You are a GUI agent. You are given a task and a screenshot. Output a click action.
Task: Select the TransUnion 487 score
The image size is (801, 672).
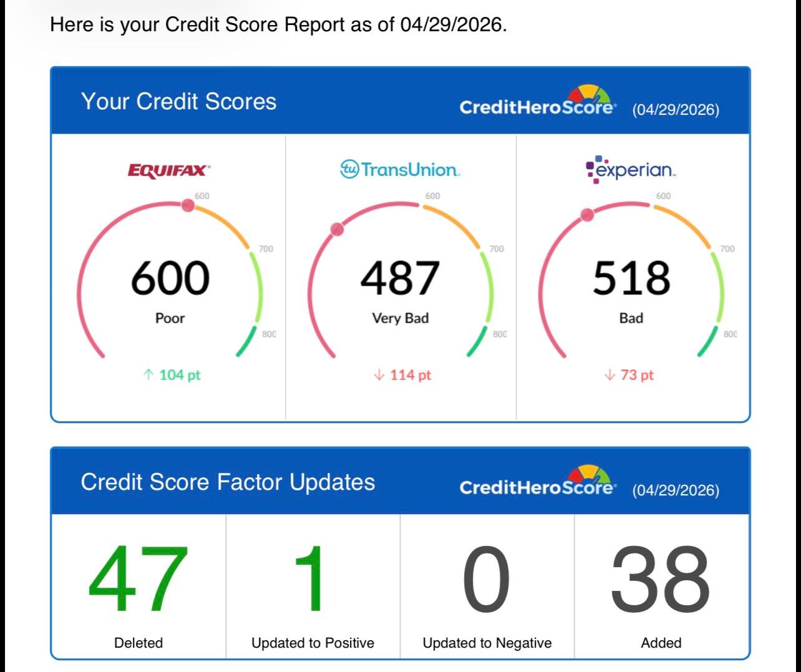[400, 278]
